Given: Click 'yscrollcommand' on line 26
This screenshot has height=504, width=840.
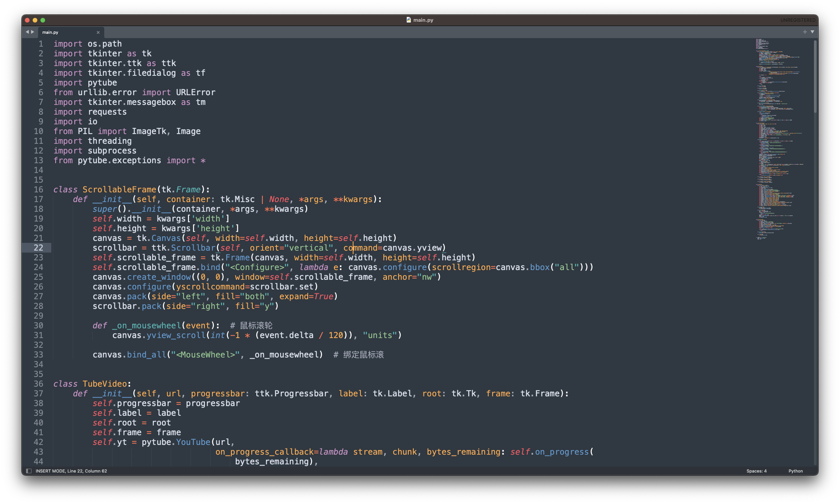Looking at the screenshot, I should pyautogui.click(x=210, y=287).
